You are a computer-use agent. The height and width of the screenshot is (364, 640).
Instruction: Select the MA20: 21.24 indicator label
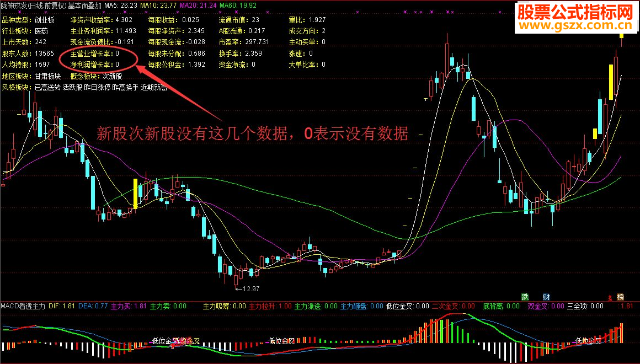tap(199, 6)
